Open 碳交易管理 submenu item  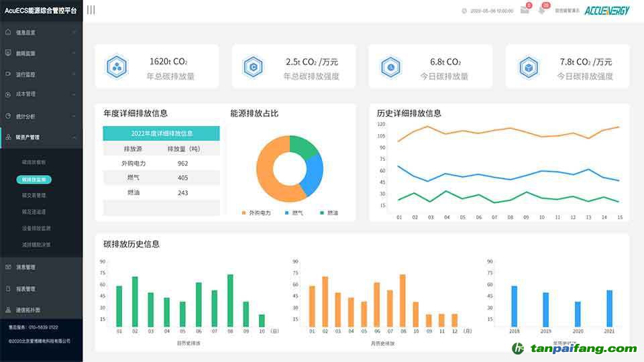[x=34, y=196]
